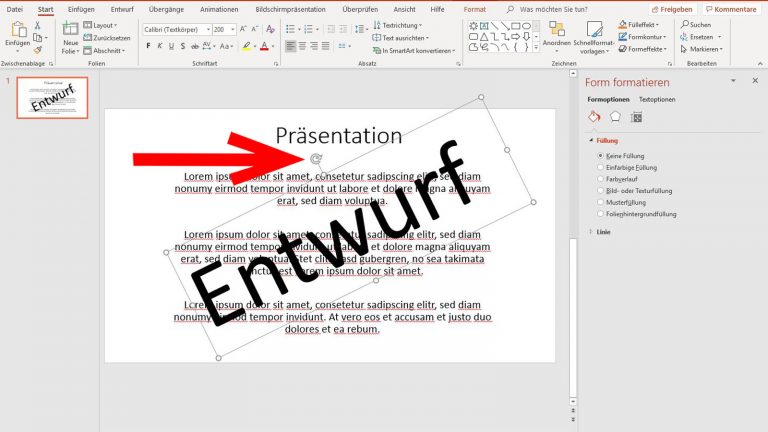The width and height of the screenshot is (768, 432).
Task: Decrease font size icon
Action: tap(255, 29)
